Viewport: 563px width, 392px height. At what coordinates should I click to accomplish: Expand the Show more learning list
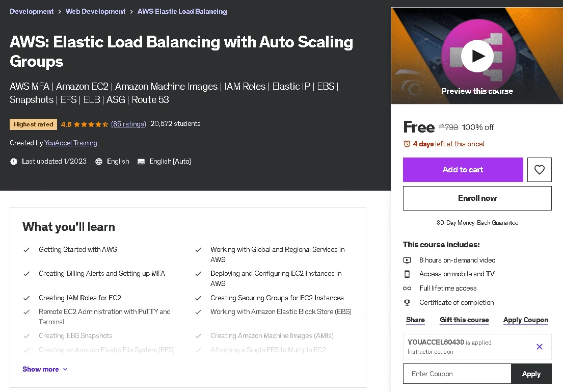pyautogui.click(x=45, y=369)
